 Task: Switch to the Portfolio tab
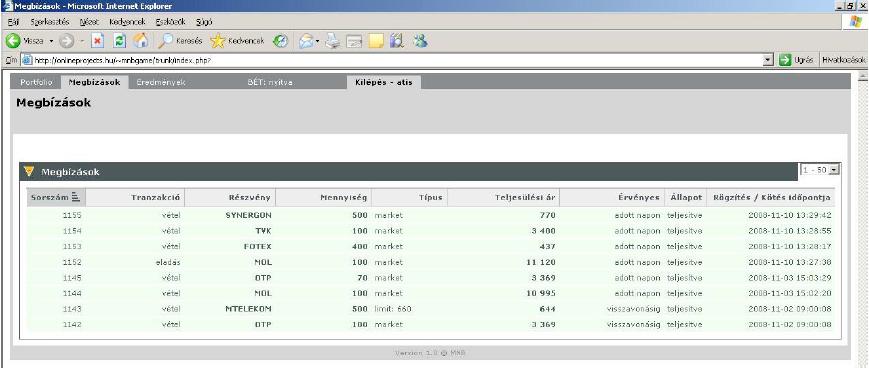(36, 82)
